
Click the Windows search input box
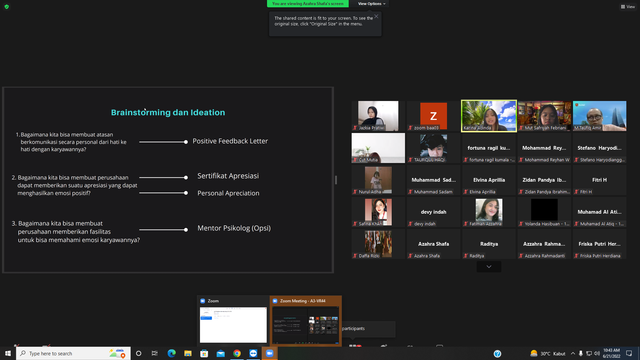[x=73, y=353]
